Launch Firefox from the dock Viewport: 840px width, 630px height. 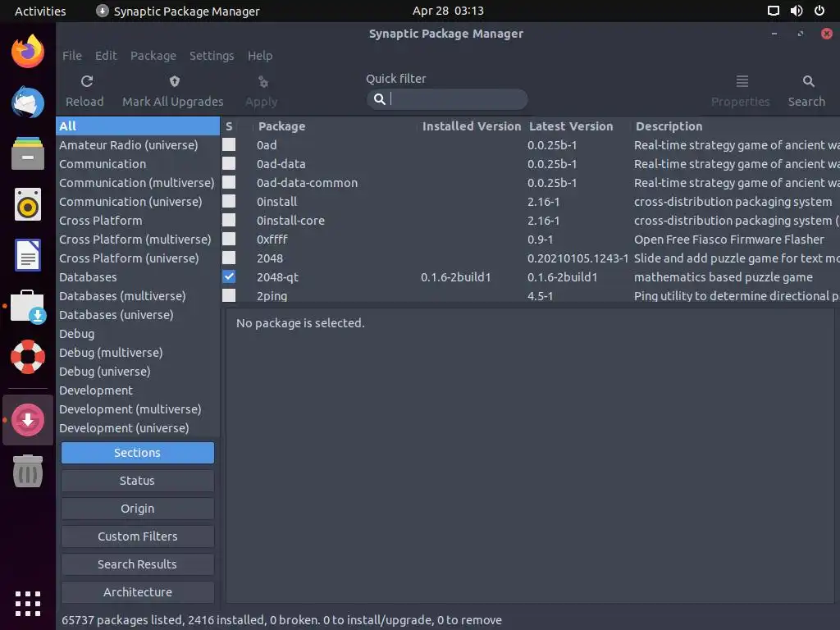tap(28, 52)
